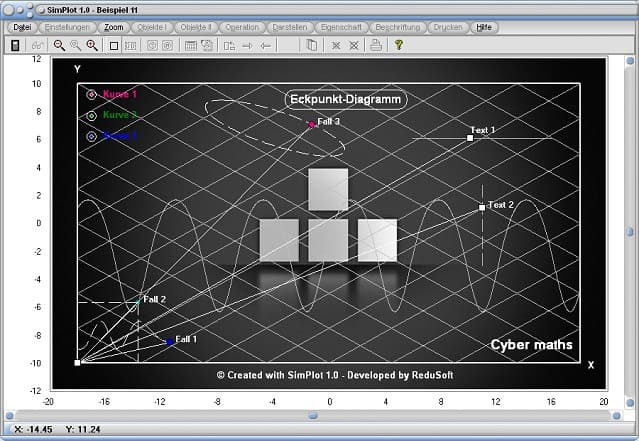Click the copy pages icon

click(x=311, y=45)
